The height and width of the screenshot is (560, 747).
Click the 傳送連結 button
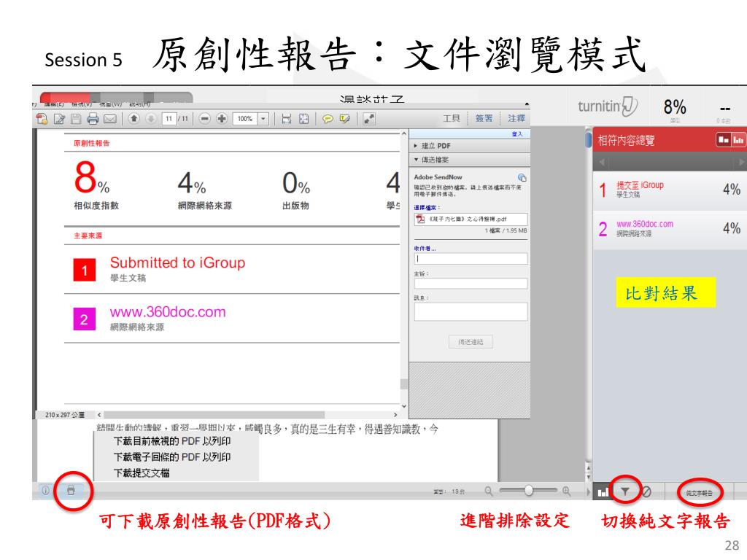[x=471, y=342]
